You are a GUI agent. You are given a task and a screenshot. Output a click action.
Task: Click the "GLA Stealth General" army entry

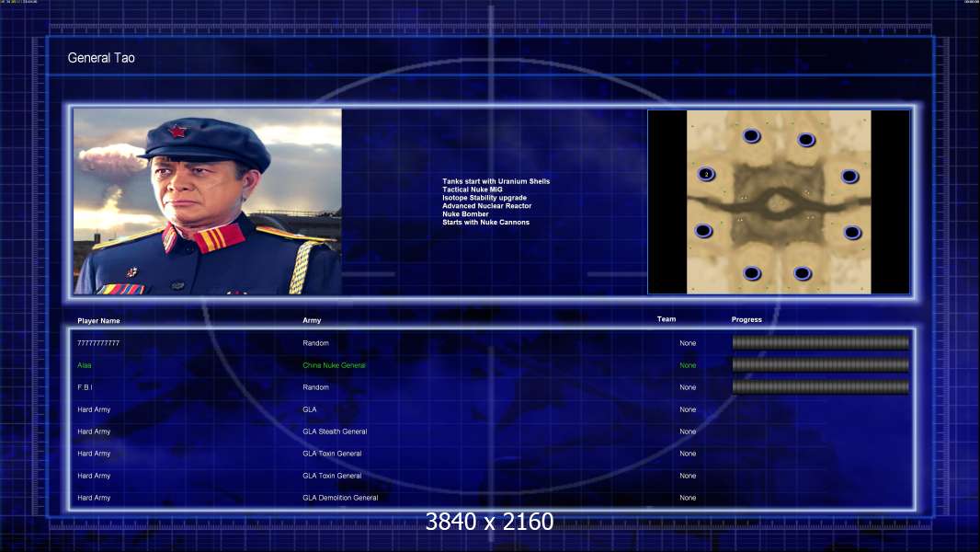coord(335,431)
